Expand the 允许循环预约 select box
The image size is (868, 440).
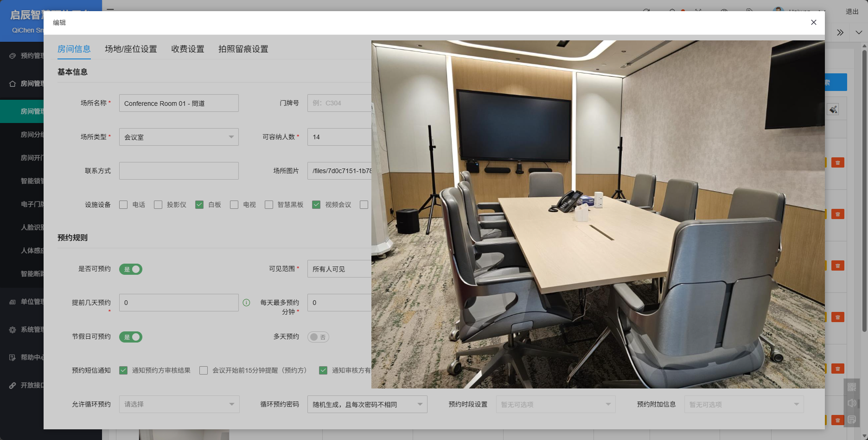179,404
